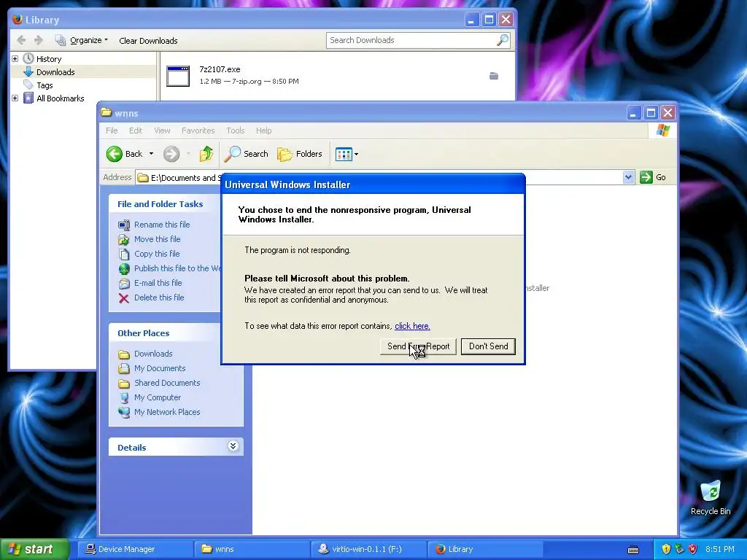The image size is (747, 560).
Task: Go up one folder level icon
Action: point(206,154)
